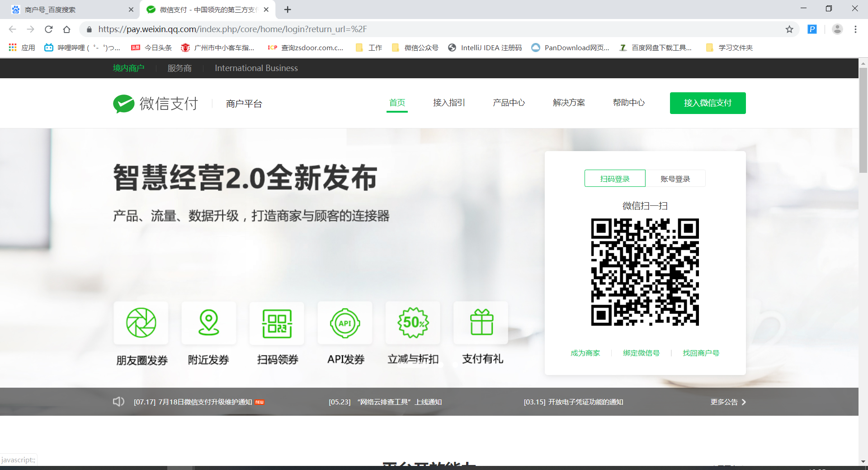Open the 扫码领券 QR scan icon
This screenshot has height=470, width=868.
(x=277, y=323)
